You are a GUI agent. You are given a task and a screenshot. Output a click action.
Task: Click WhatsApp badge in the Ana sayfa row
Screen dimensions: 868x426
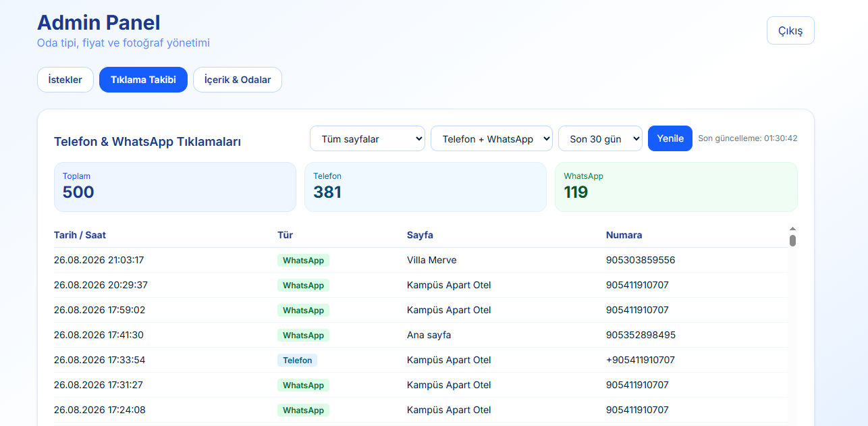point(303,335)
